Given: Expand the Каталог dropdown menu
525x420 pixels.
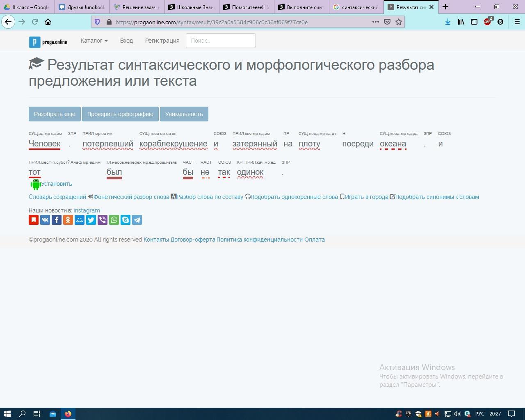Looking at the screenshot, I should tap(94, 41).
